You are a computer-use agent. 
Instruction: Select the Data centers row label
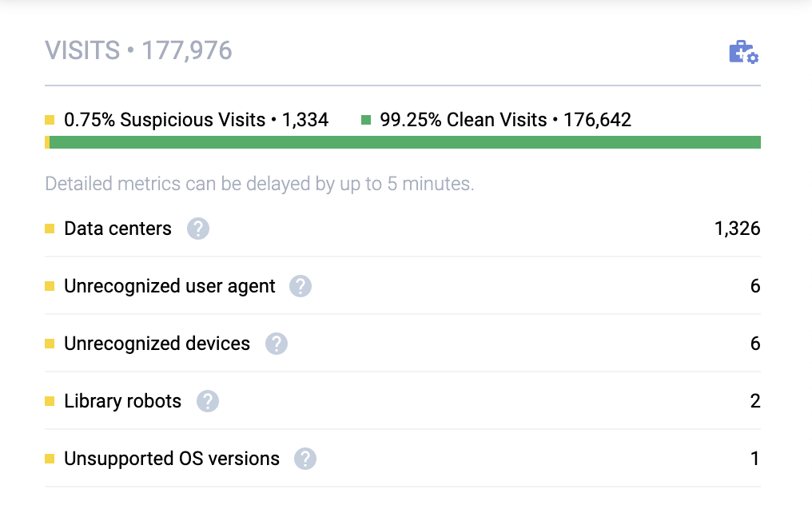pos(117,229)
